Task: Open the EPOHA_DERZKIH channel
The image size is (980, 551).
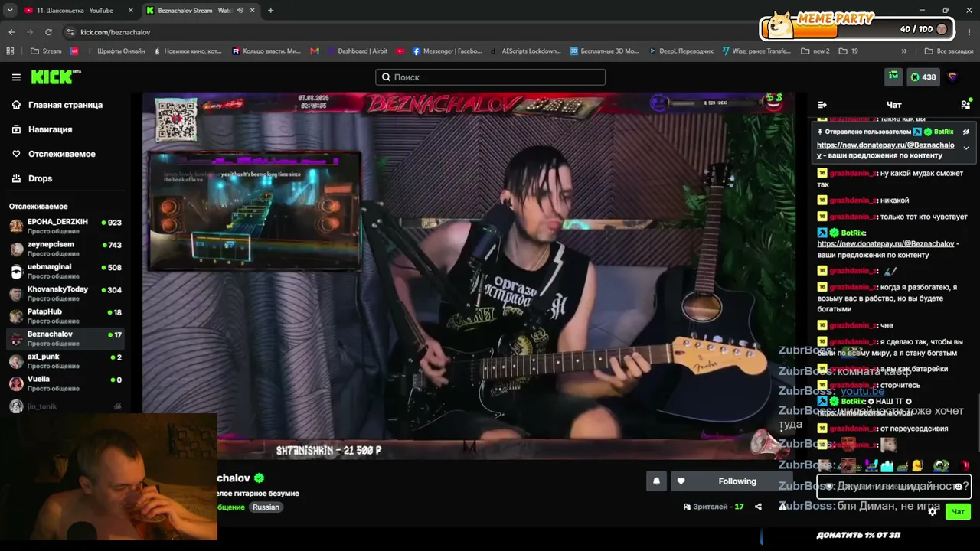Action: (65, 226)
